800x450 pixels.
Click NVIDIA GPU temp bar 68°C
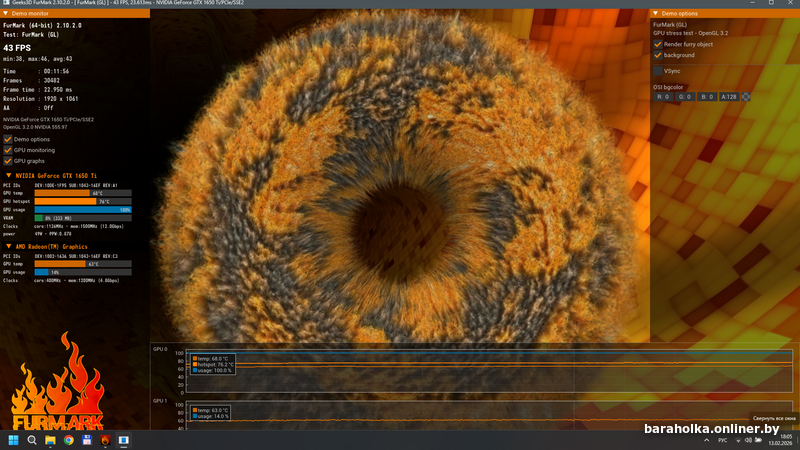(x=83, y=193)
